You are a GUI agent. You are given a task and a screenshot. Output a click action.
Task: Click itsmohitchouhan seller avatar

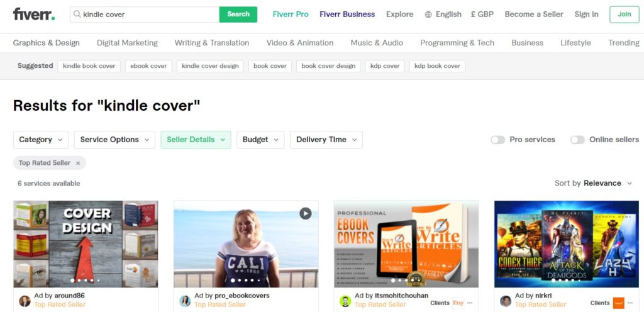(x=345, y=301)
